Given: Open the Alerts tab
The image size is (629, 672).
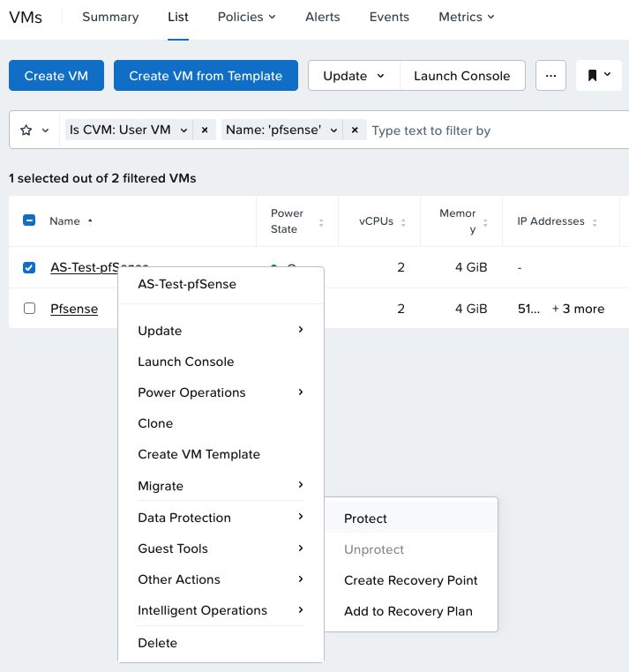Looking at the screenshot, I should pyautogui.click(x=322, y=17).
